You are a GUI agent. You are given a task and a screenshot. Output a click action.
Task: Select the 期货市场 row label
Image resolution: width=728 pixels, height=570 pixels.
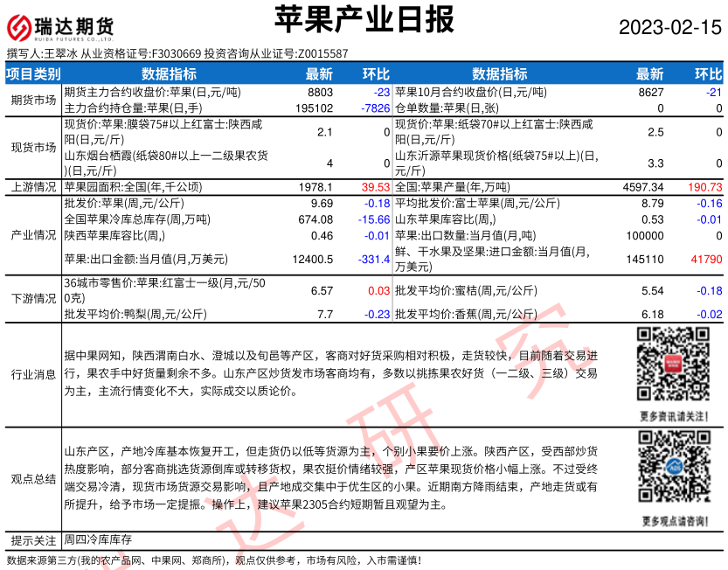pyautogui.click(x=33, y=100)
